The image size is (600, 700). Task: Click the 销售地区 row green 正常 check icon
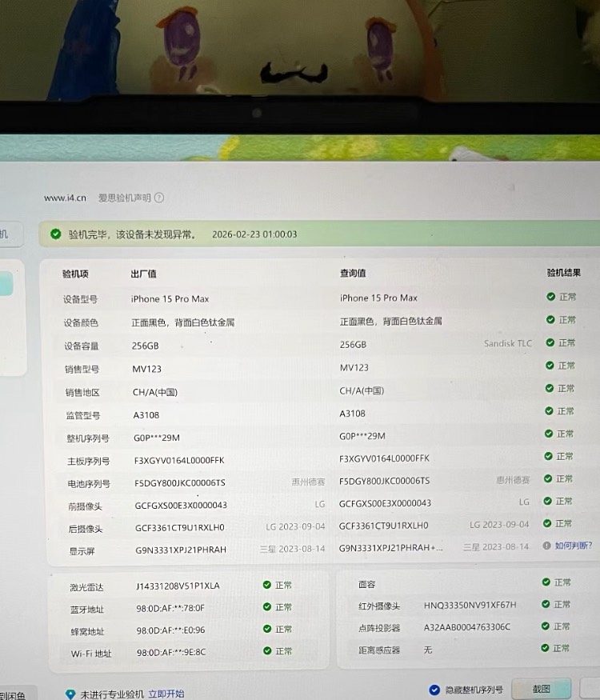point(550,388)
